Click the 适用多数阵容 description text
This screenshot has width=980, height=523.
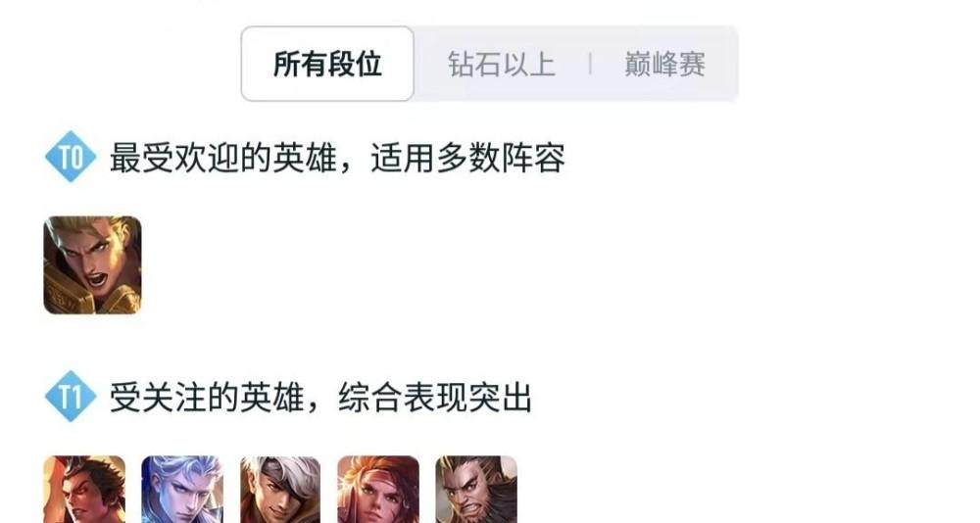click(x=468, y=158)
